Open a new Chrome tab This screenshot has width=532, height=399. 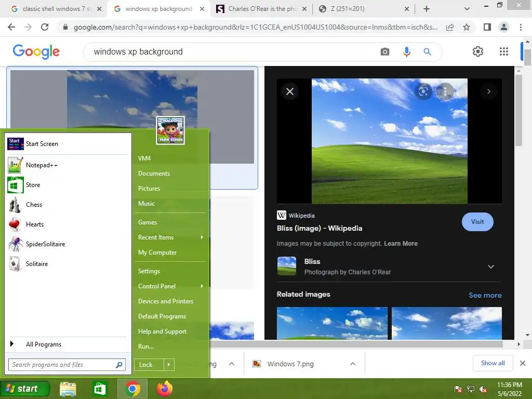click(x=427, y=9)
